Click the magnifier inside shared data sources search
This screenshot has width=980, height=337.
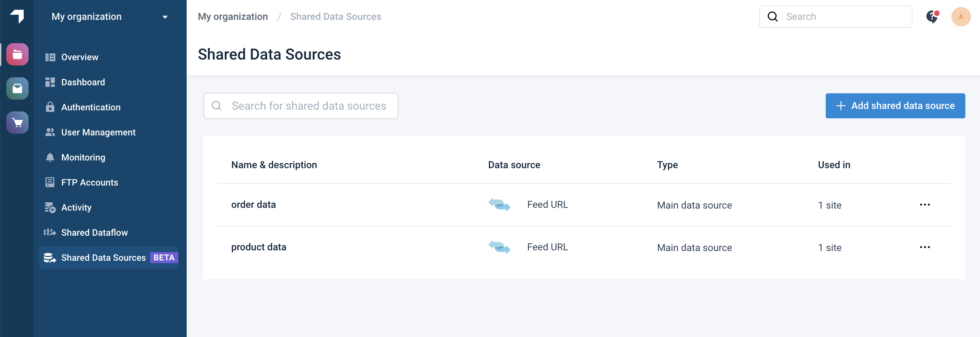click(217, 106)
